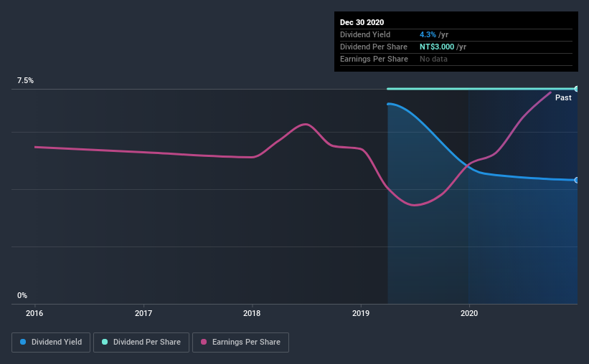This screenshot has height=364, width=589.
Task: Toggle the Dividend Yield legend button
Action: tap(51, 343)
